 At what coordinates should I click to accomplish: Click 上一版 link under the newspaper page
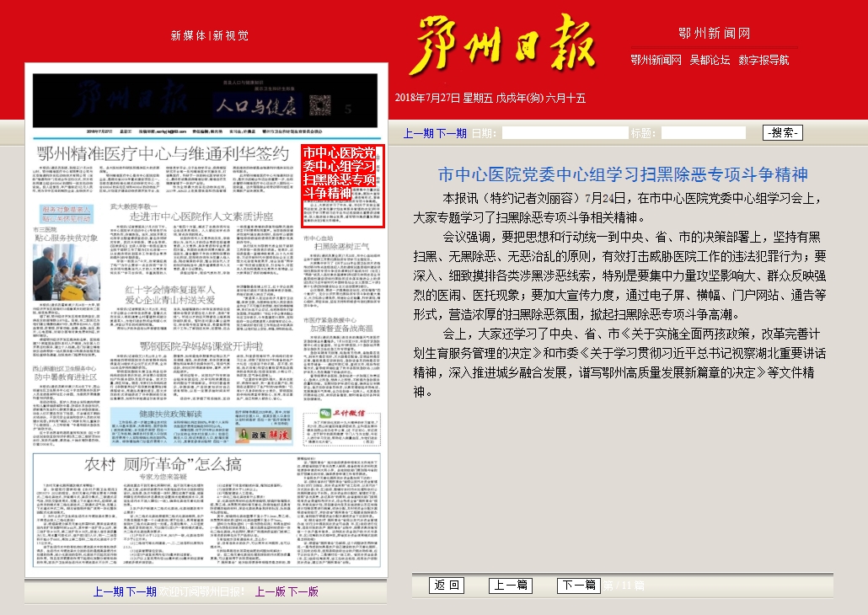tap(271, 591)
